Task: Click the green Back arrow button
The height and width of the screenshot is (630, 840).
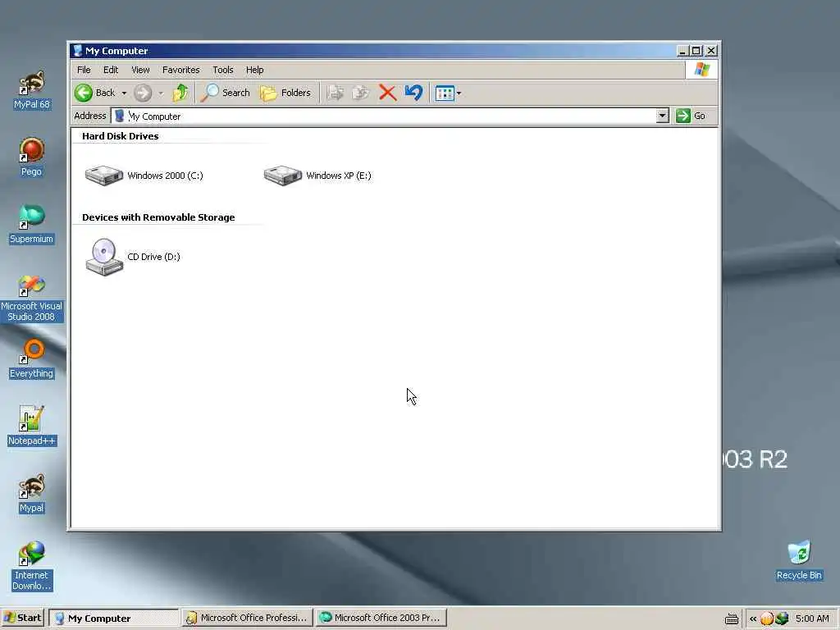Action: pyautogui.click(x=84, y=93)
